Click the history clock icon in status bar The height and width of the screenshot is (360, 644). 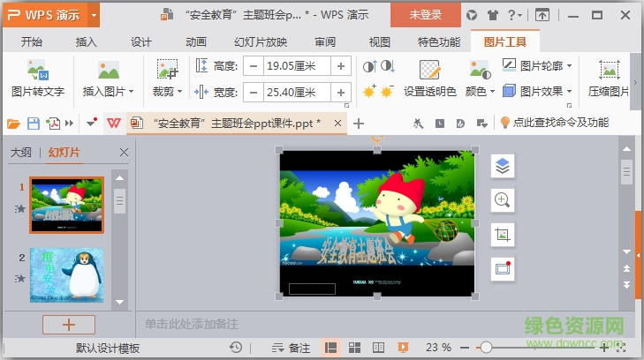[236, 348]
